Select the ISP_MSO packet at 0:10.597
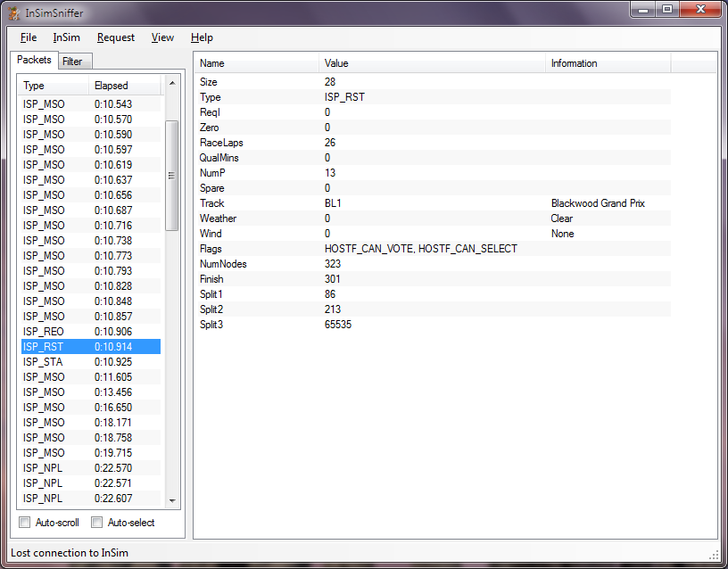The width and height of the screenshot is (728, 569). click(91, 150)
